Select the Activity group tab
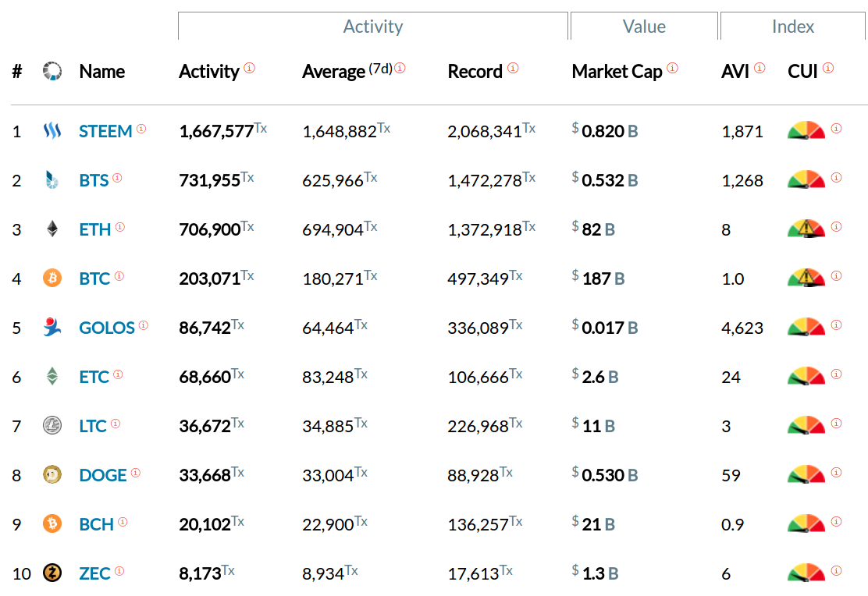The image size is (868, 596). pos(373,26)
